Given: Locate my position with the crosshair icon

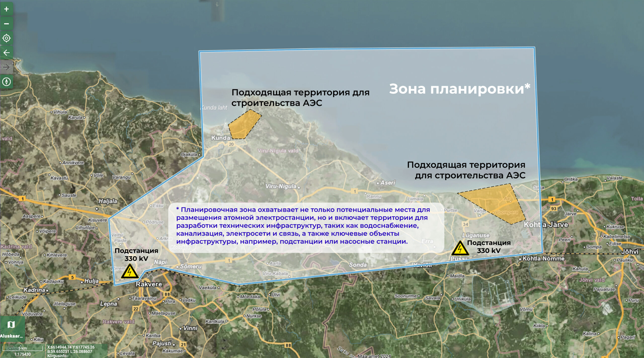Looking at the screenshot, I should [x=7, y=38].
